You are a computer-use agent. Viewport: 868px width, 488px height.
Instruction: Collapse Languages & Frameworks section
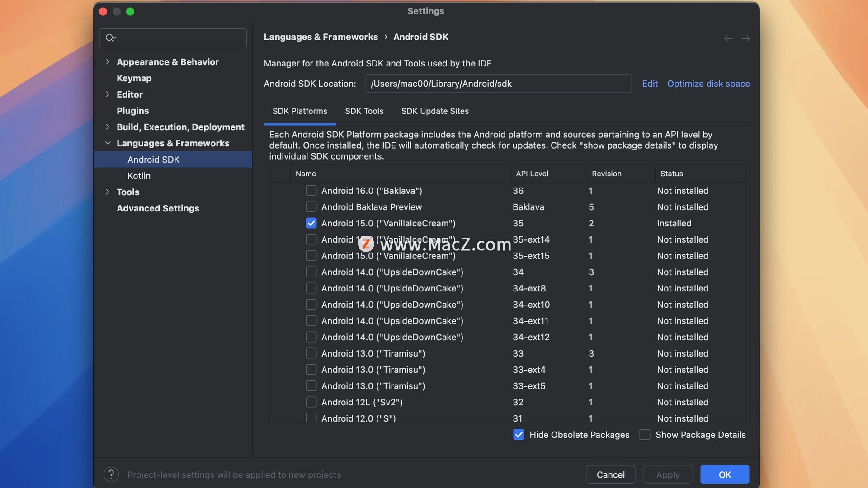108,143
